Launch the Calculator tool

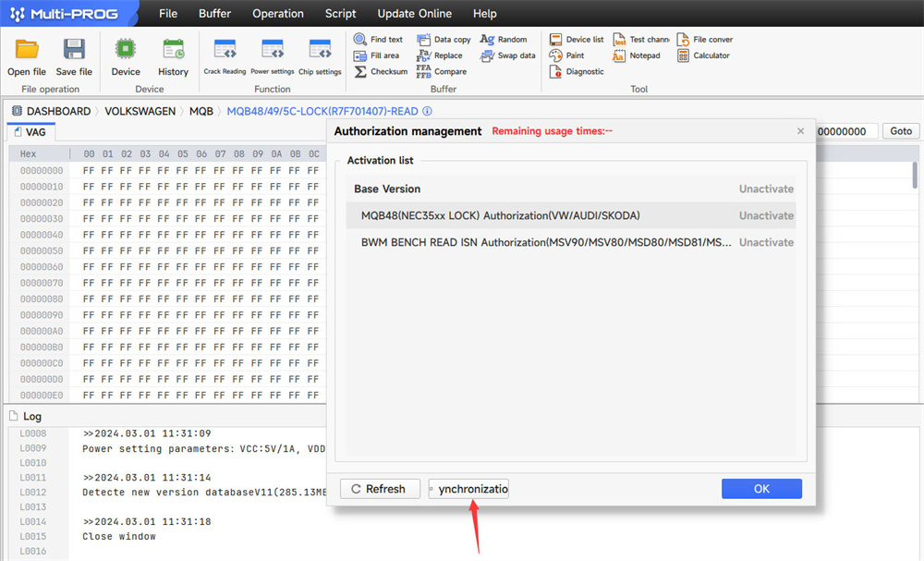(x=703, y=55)
